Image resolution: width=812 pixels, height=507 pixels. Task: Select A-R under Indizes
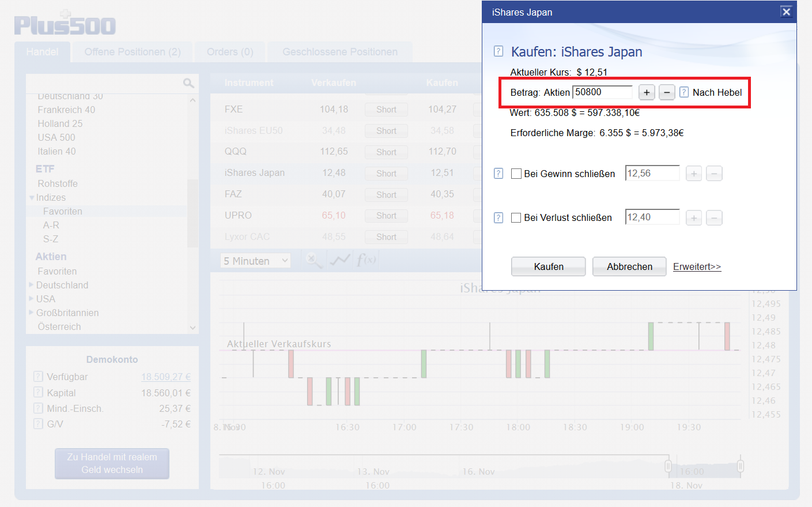pos(51,225)
